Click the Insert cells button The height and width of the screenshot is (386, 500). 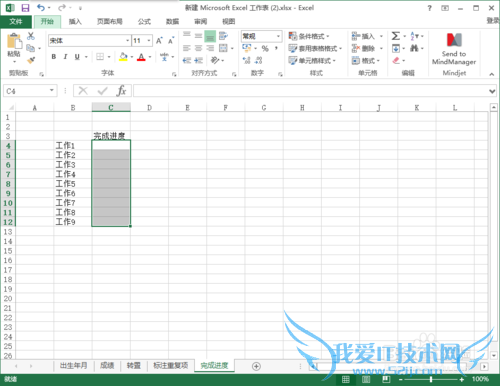click(x=363, y=36)
